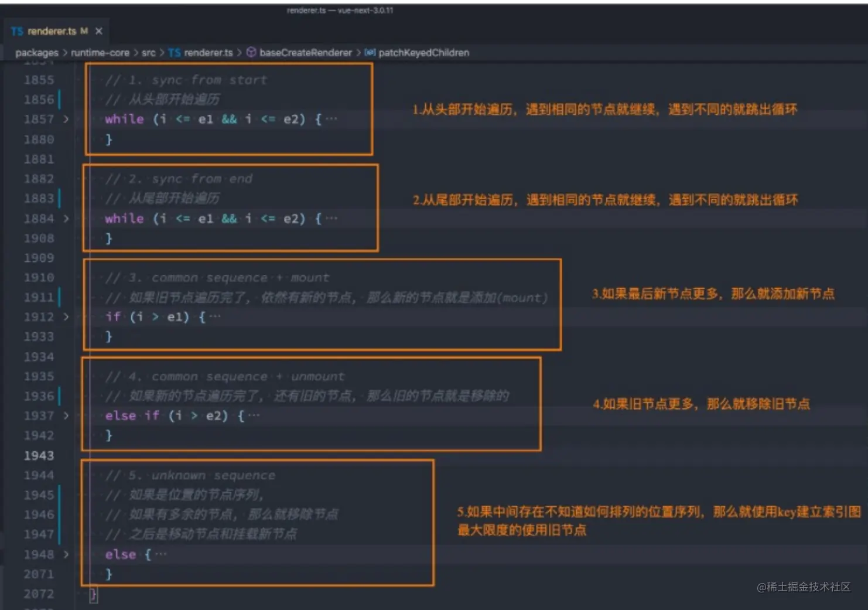868x610 pixels.
Task: Click the folded ellipsis after if (i > e1)
Action: (x=215, y=317)
